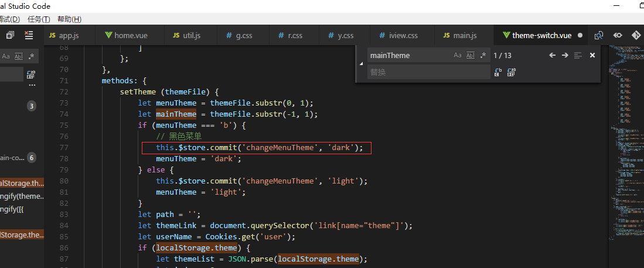Click the result count badge 3
The width and height of the screenshot is (644, 268).
click(x=32, y=106)
